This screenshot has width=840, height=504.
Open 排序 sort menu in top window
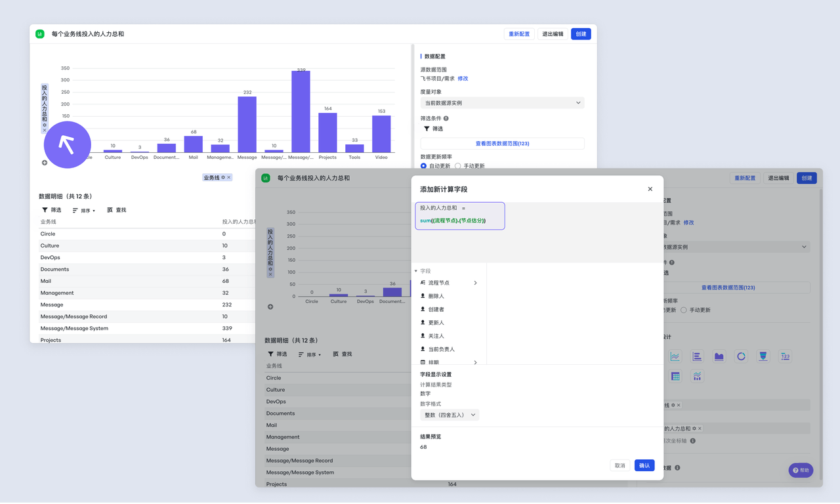coord(84,211)
